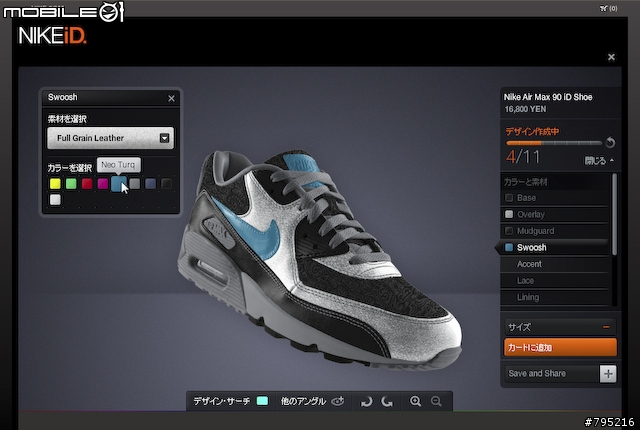Screen dimensions: 640x430
Task: Pick the green swoosh color swatch
Action: 71,184
